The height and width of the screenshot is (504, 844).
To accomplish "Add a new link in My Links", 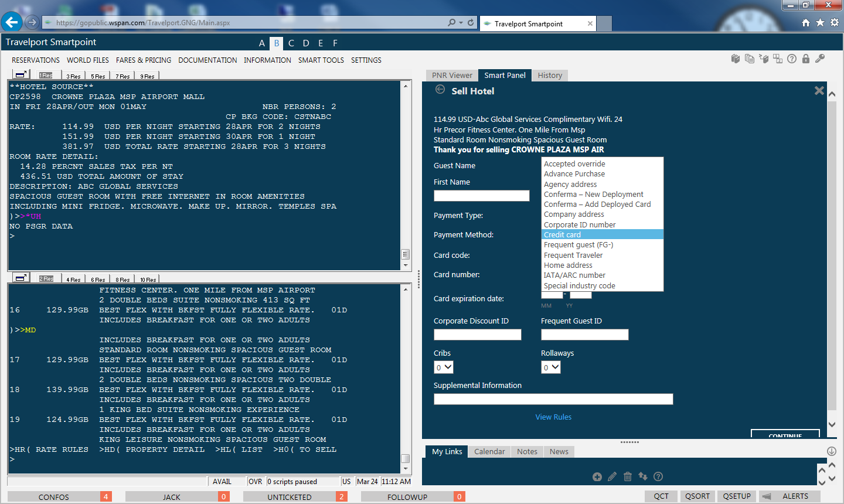I will [x=597, y=477].
